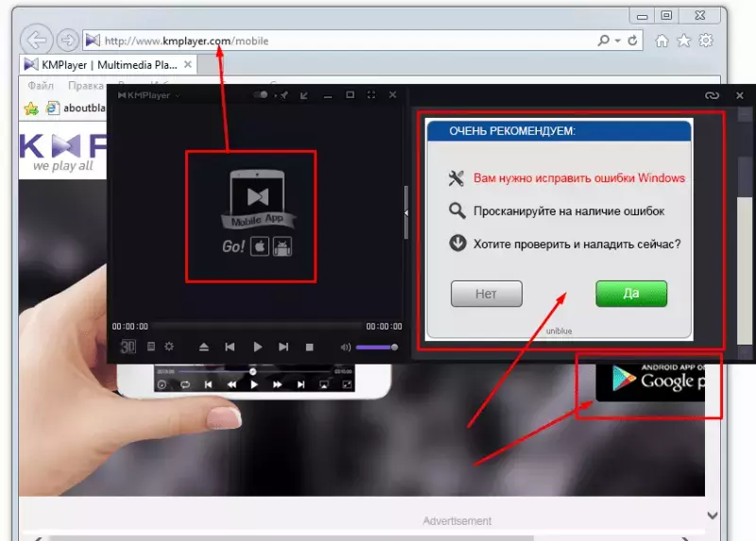Open browser Home page icon
This screenshot has height=541, width=756.
click(661, 41)
